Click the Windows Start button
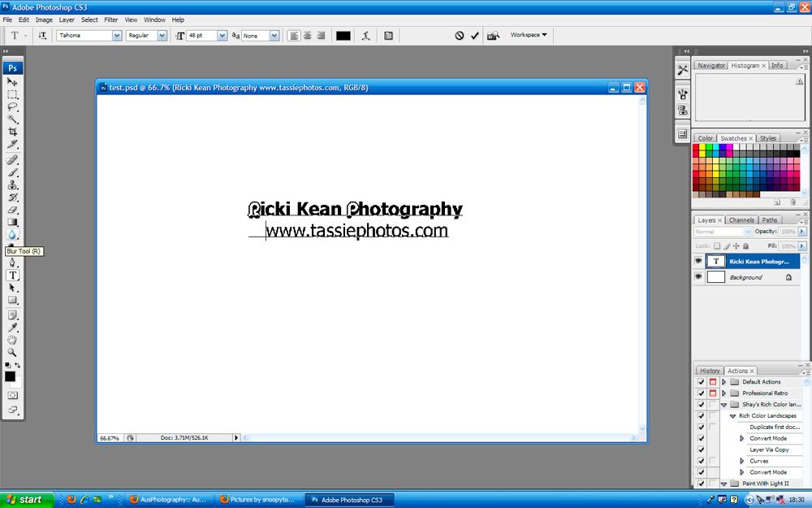Image resolution: width=812 pixels, height=508 pixels. 28,499
